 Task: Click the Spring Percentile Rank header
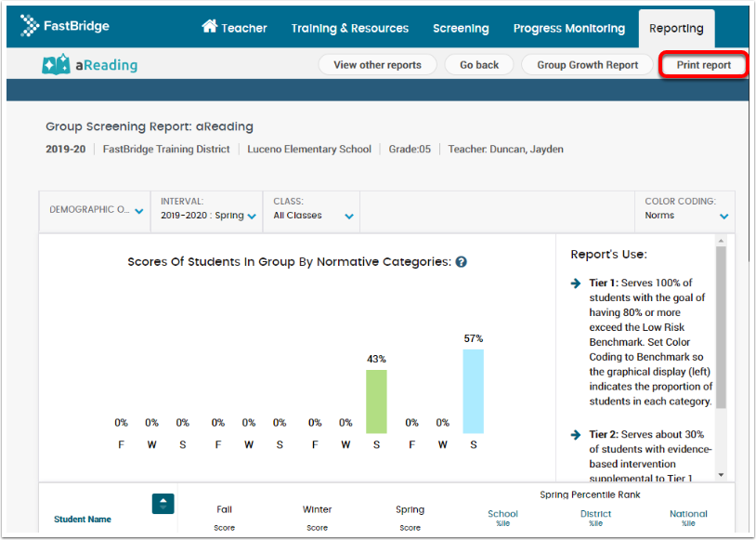pos(590,494)
